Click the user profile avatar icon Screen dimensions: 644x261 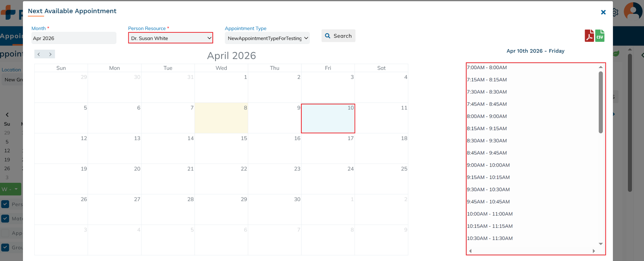[x=633, y=11]
